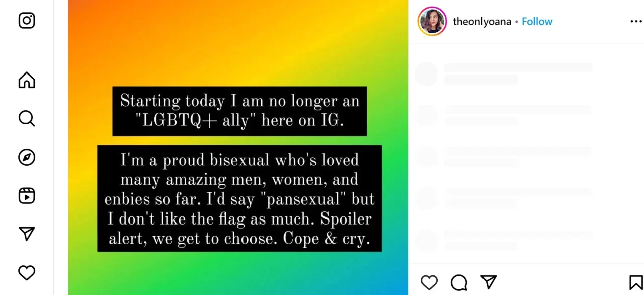Open the Explore compass icon
This screenshot has height=295, width=644.
pyautogui.click(x=27, y=158)
